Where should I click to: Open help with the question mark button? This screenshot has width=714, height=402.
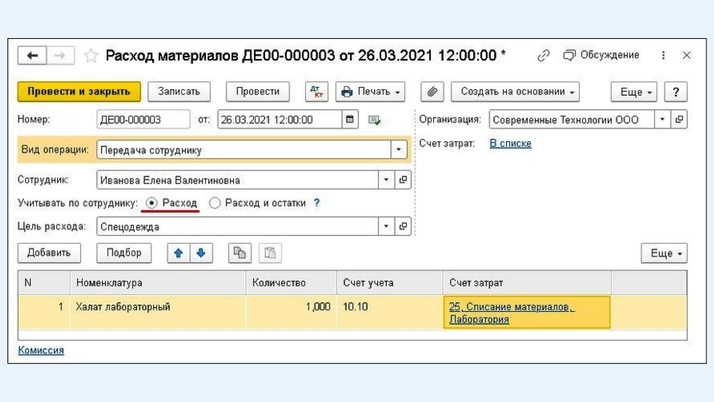point(676,92)
